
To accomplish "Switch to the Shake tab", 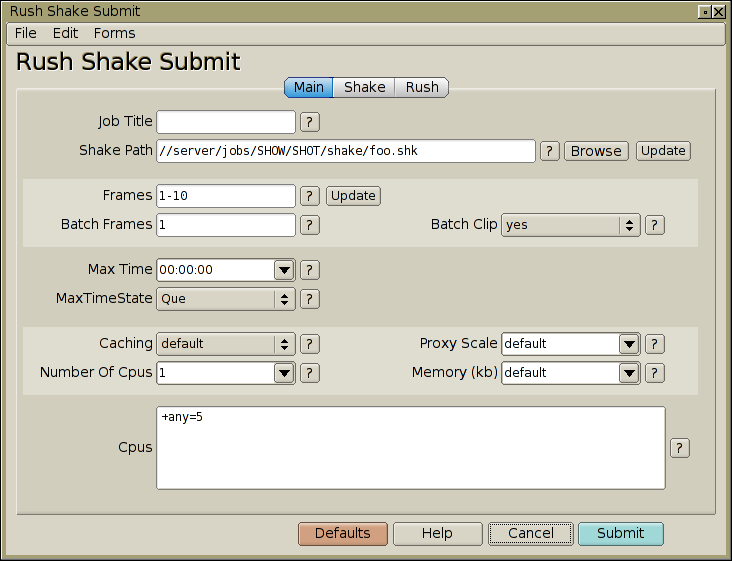I will [x=365, y=87].
